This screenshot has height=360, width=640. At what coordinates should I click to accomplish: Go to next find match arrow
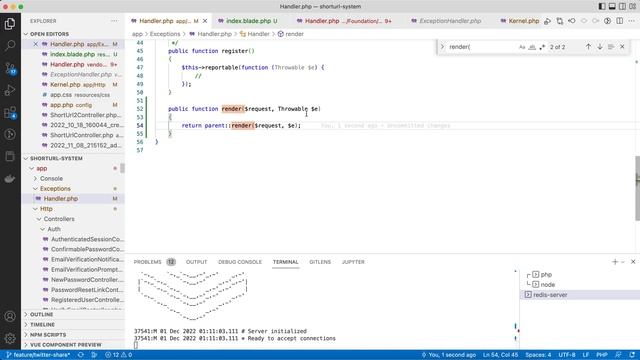600,47
